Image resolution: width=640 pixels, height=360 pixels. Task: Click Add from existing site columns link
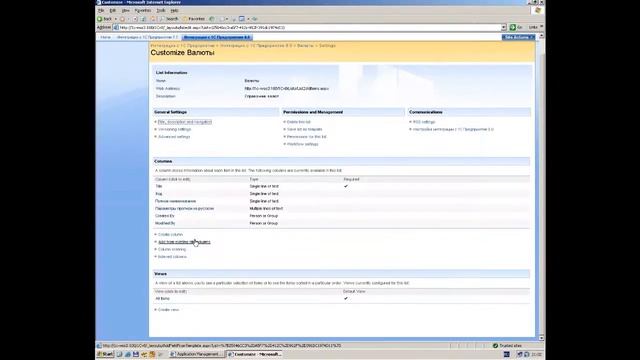pos(184,242)
